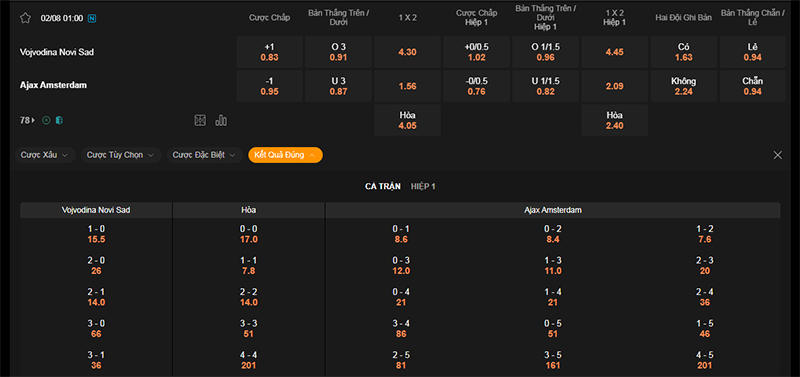Open the bar chart statistics icon
Viewport: 800px width, 377px height.
221,120
